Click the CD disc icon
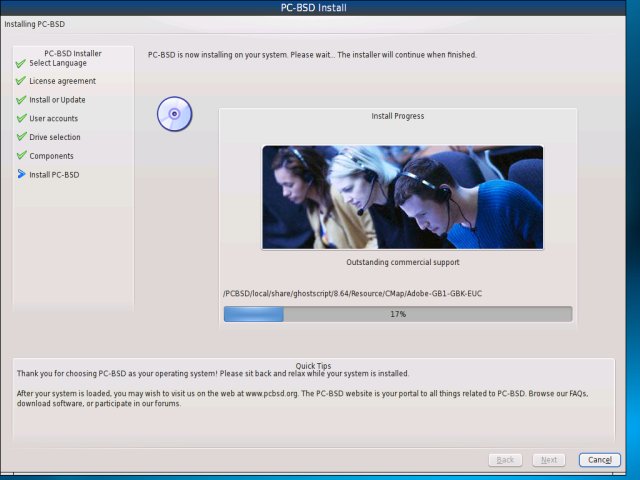This screenshot has width=640, height=480. [x=174, y=114]
